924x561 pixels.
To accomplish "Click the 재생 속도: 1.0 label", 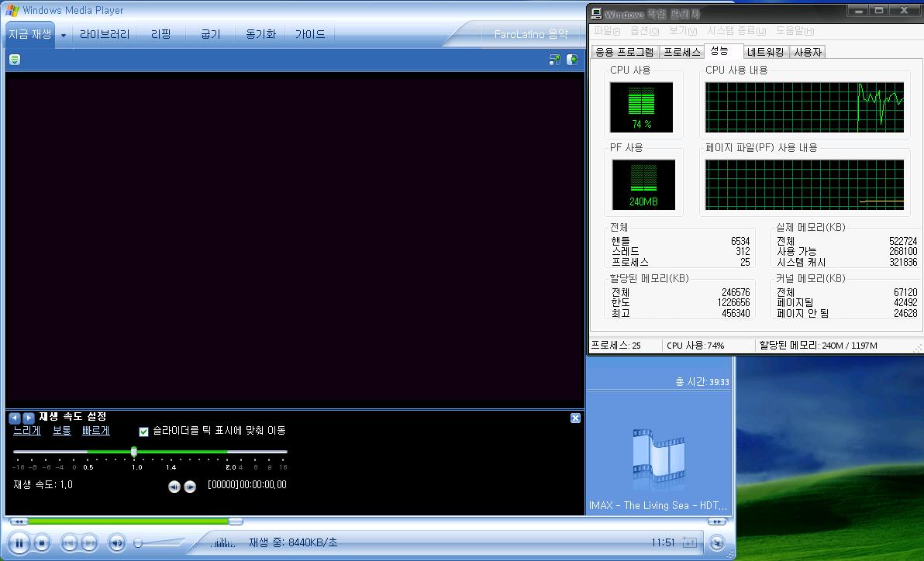I will coord(43,485).
